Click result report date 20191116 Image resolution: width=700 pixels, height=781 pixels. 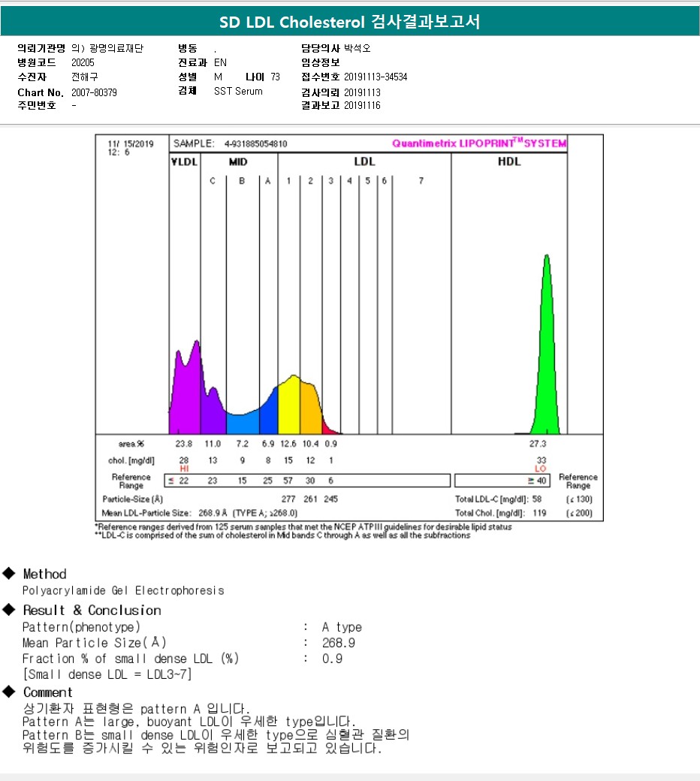pyautogui.click(x=362, y=105)
